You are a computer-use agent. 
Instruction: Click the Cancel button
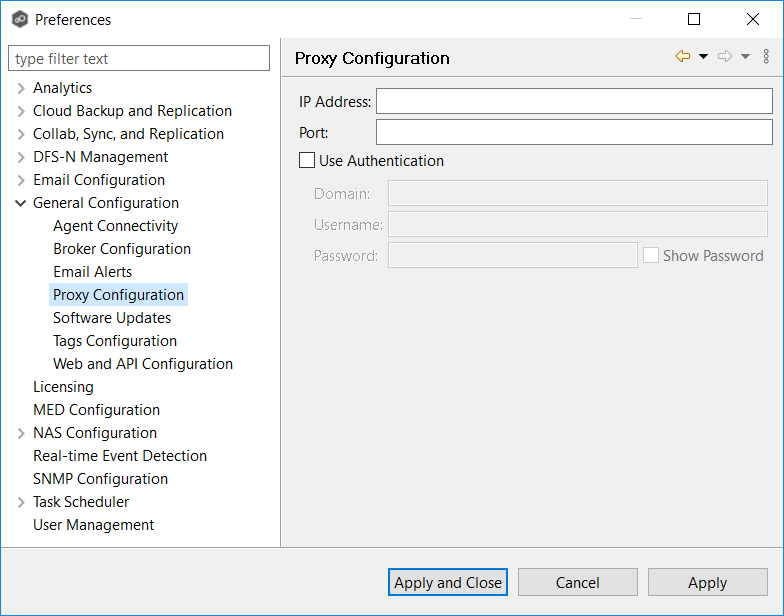577,582
